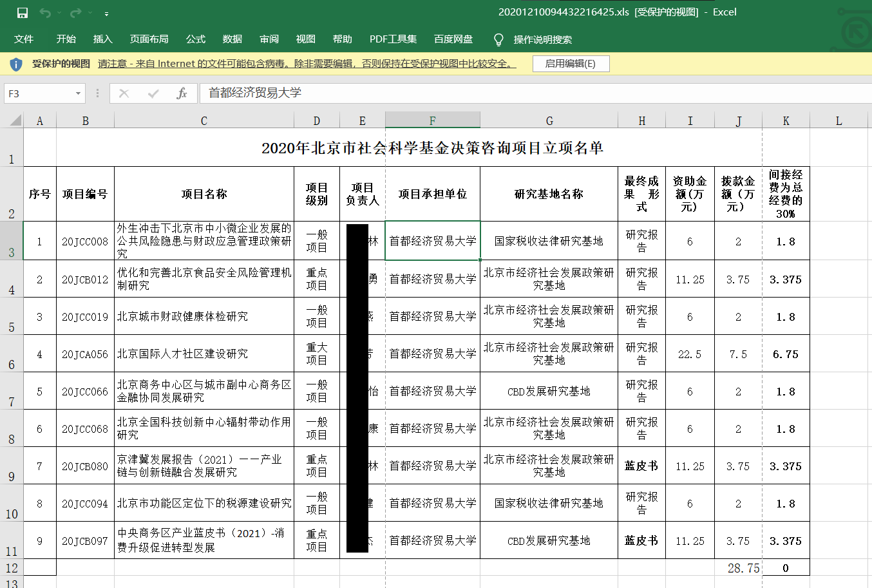Click the cell with value 0 in row 12
872x588 pixels.
[786, 567]
